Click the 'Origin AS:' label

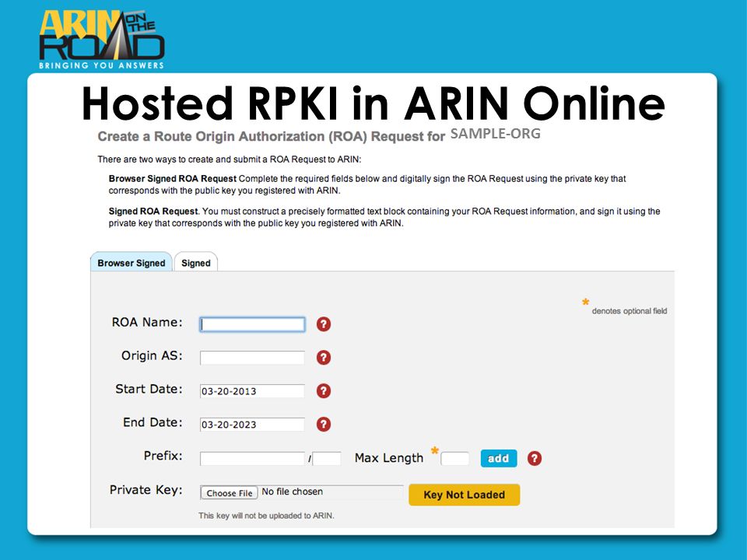pyautogui.click(x=152, y=355)
